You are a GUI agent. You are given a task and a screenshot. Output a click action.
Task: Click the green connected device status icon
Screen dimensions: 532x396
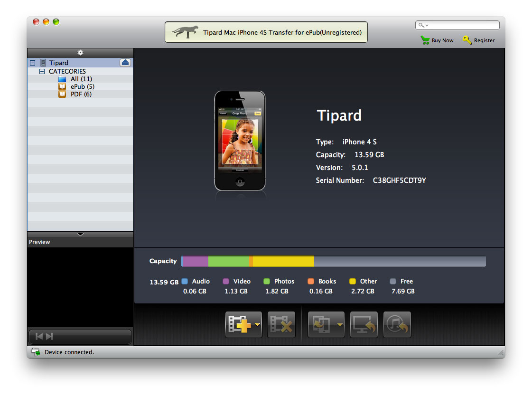(35, 351)
